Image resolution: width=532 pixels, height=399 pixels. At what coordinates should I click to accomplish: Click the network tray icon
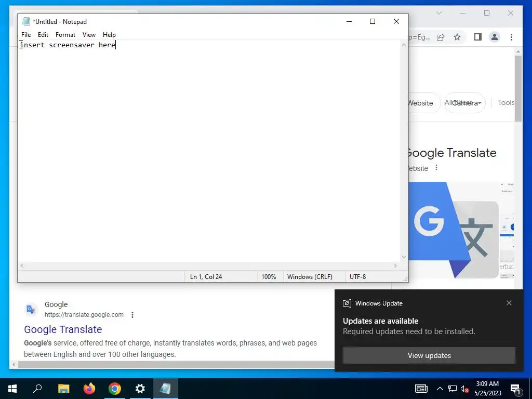point(453,389)
